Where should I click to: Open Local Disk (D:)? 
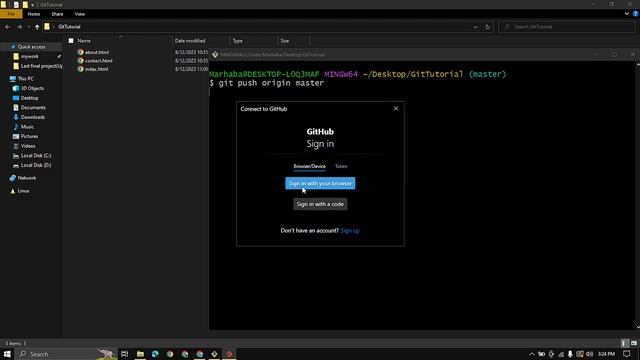coord(36,165)
